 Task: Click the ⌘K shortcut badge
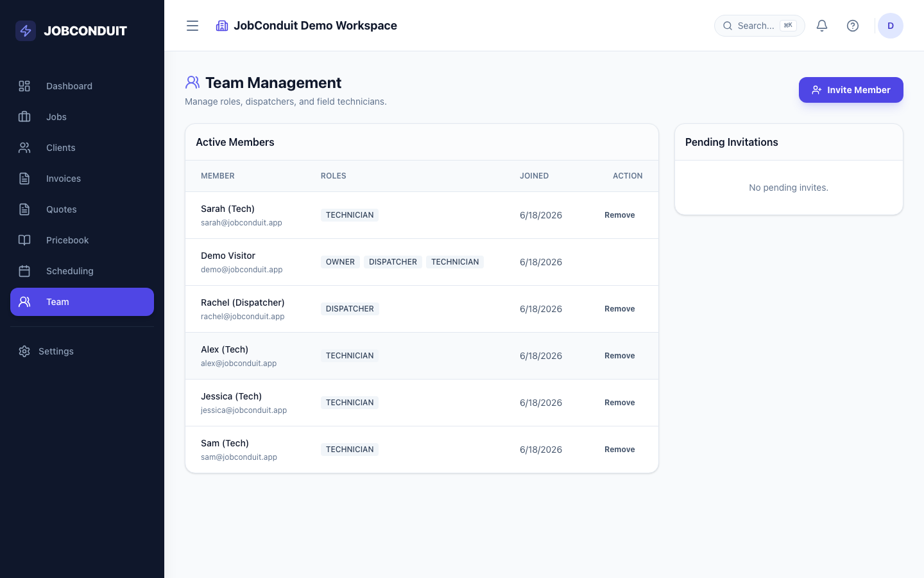click(788, 26)
